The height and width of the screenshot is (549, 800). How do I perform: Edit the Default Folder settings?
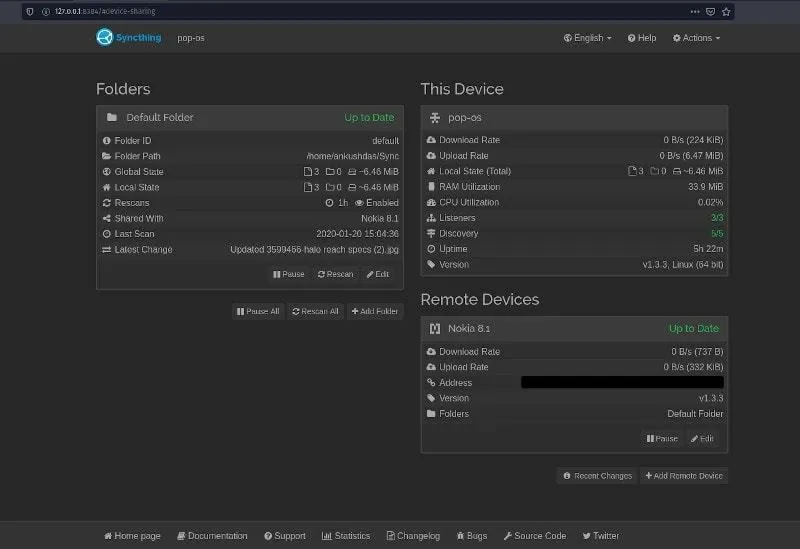click(378, 274)
